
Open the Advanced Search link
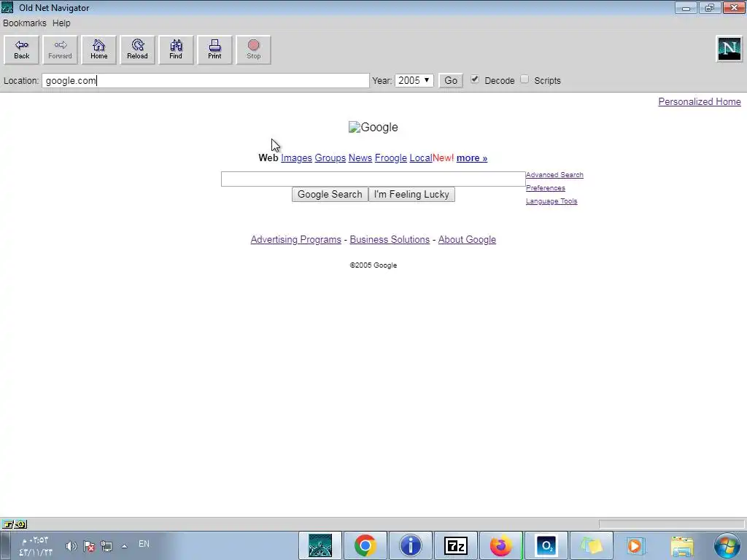click(554, 175)
